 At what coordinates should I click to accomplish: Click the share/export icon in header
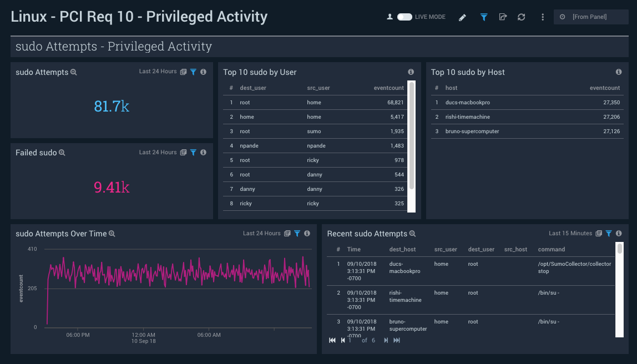pos(503,17)
